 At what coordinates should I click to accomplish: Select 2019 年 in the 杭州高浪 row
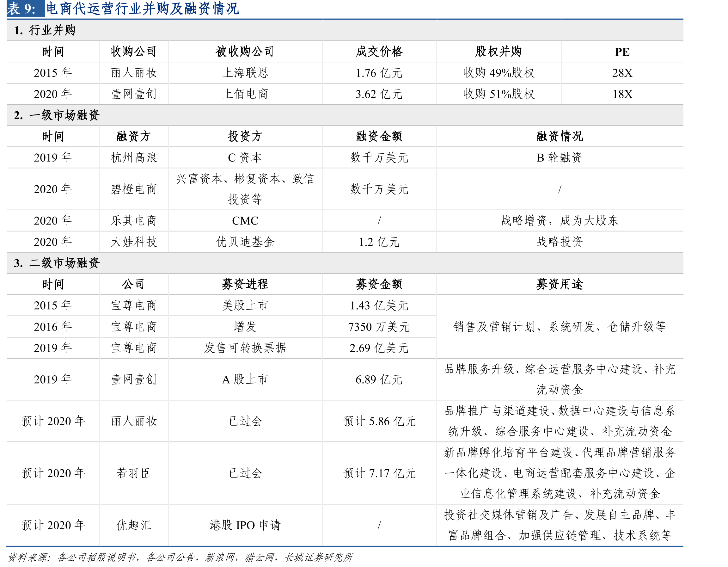click(53, 157)
